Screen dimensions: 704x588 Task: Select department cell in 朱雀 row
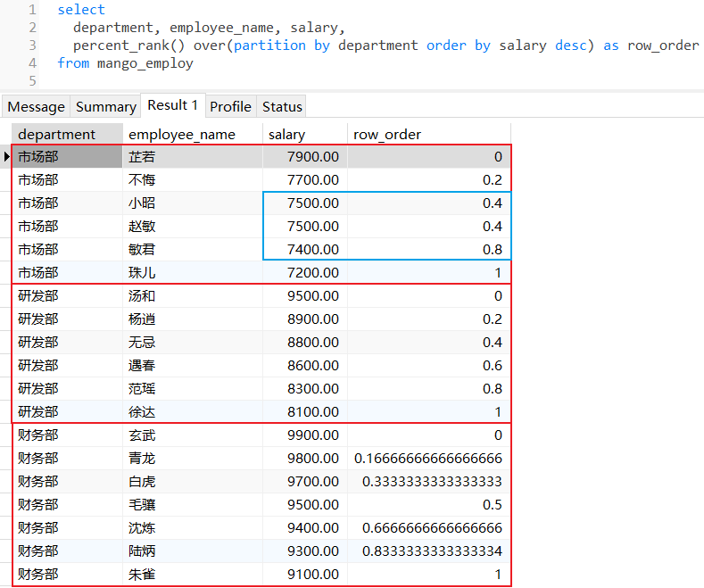click(67, 574)
